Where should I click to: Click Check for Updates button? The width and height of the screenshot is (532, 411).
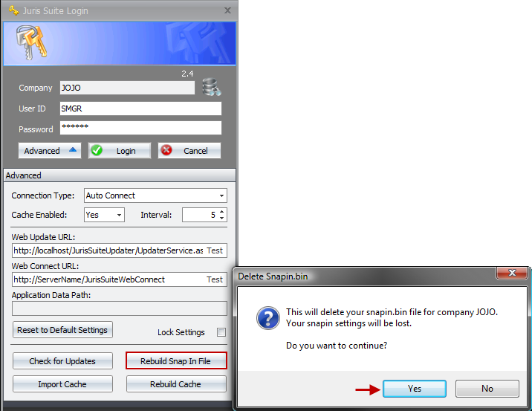(62, 361)
